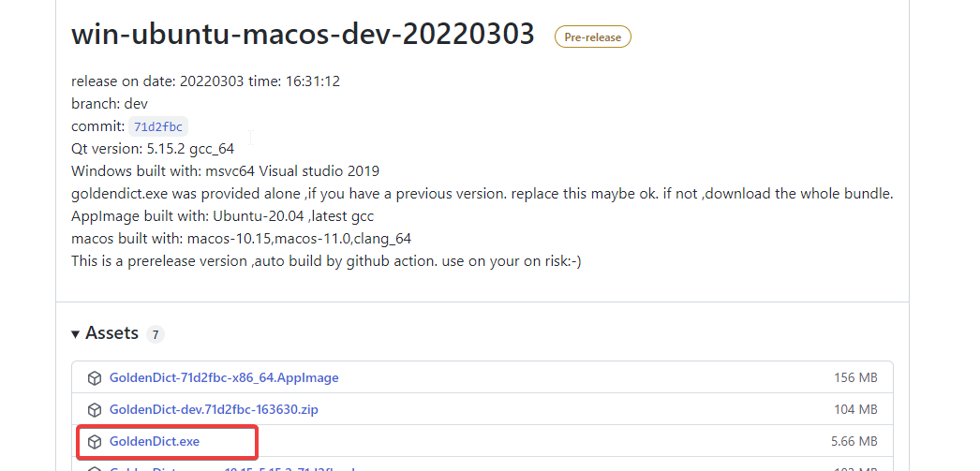Open commit 71d2fbc link
This screenshot has width=980, height=471.
(158, 126)
